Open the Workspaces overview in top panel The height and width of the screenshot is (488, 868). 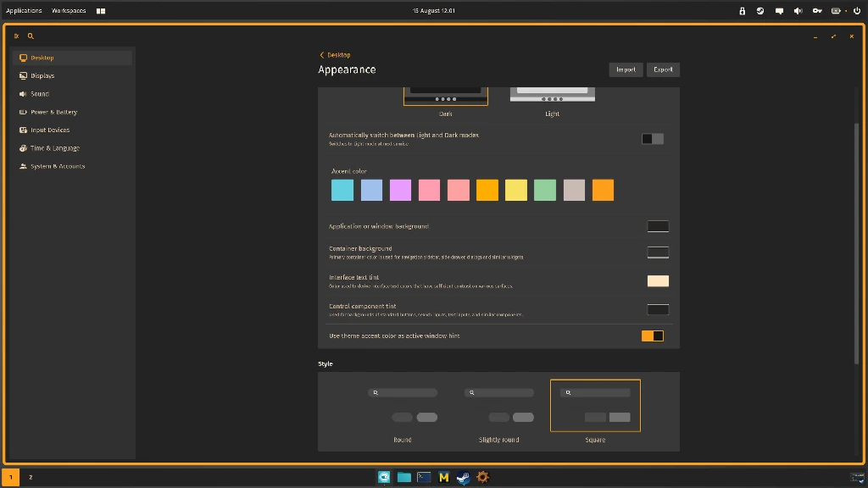[69, 10]
